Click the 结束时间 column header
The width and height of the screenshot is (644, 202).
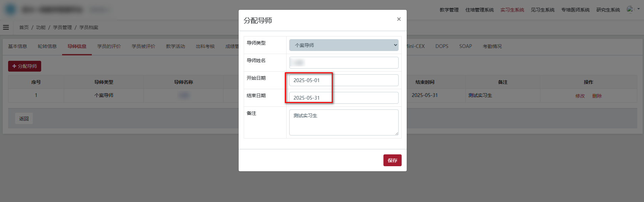click(x=425, y=82)
